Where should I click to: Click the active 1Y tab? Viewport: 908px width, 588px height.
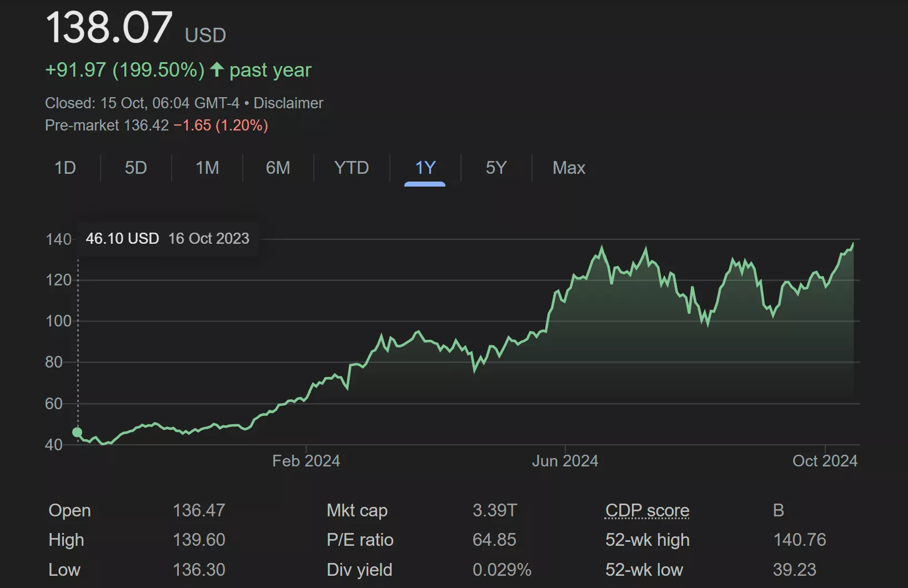425,168
